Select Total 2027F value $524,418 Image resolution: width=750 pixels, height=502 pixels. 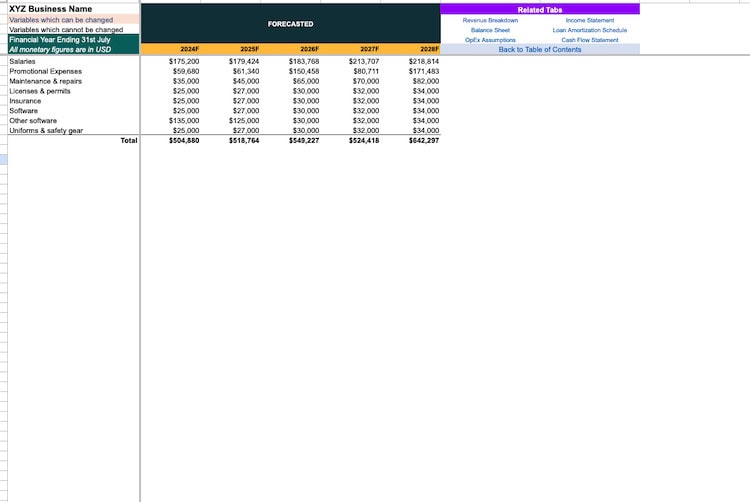(x=364, y=140)
